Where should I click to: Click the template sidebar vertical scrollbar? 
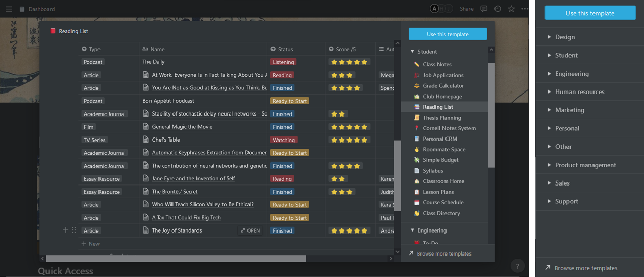[491, 115]
